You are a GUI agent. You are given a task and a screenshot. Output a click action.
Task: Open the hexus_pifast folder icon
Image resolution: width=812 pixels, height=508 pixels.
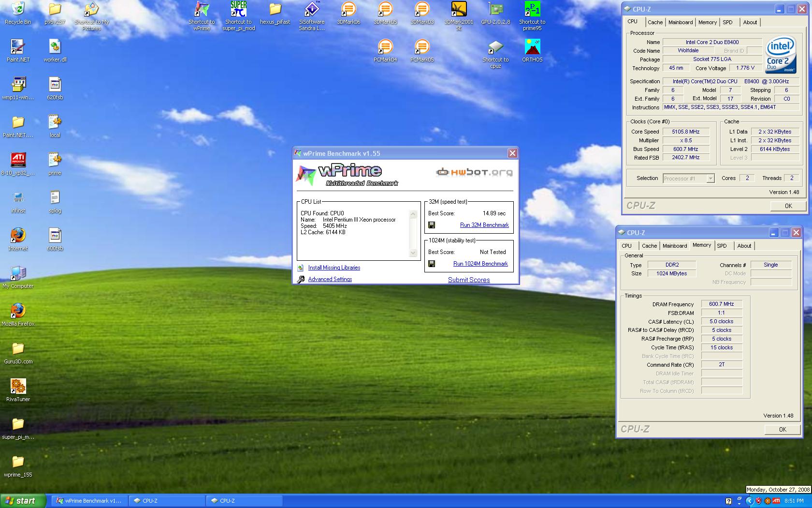(275, 13)
